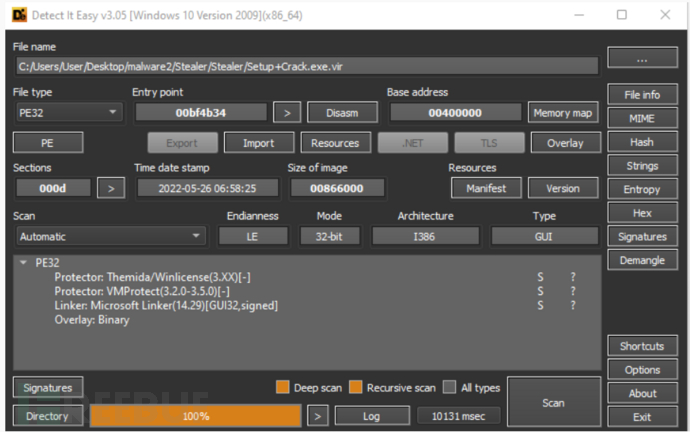Click the disabled TLS button
Image resolution: width=690 pixels, height=432 pixels.
click(x=489, y=143)
